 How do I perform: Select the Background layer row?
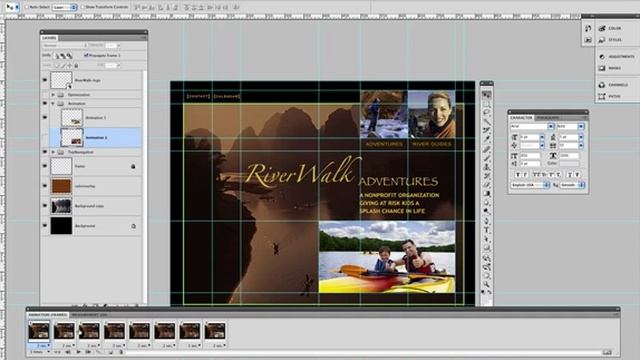click(92, 226)
